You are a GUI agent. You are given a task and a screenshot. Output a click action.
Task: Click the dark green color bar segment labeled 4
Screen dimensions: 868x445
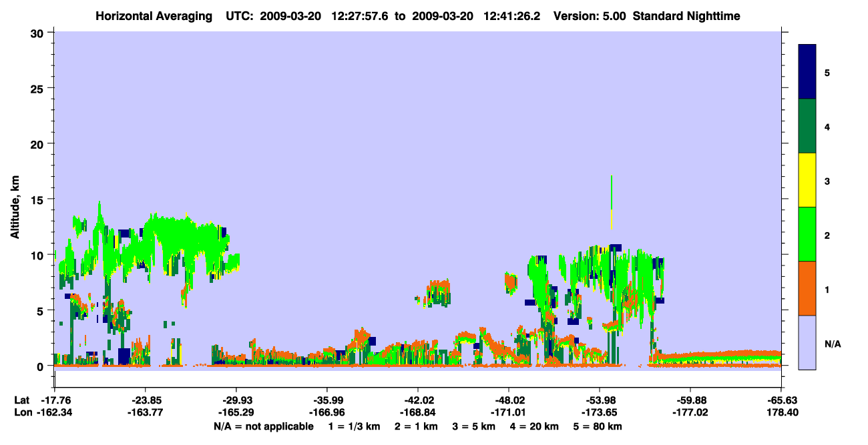pyautogui.click(x=807, y=126)
